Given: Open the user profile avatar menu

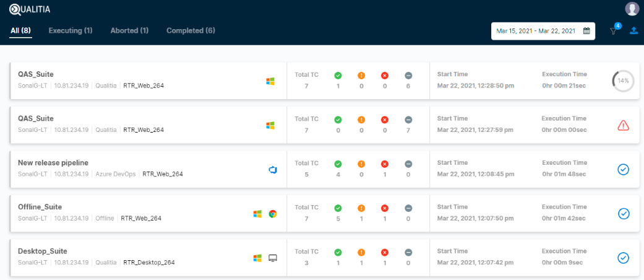Looking at the screenshot, I should click(632, 9).
